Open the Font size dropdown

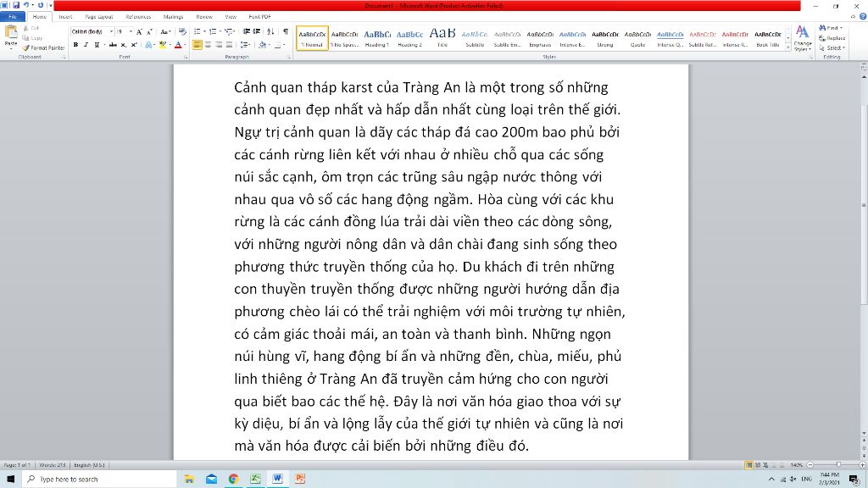[x=131, y=32]
